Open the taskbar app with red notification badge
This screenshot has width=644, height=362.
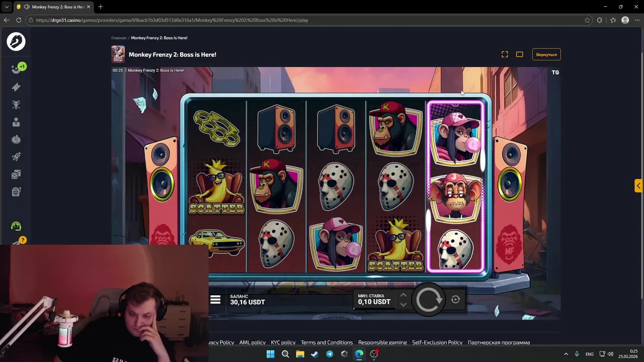pos(374,354)
